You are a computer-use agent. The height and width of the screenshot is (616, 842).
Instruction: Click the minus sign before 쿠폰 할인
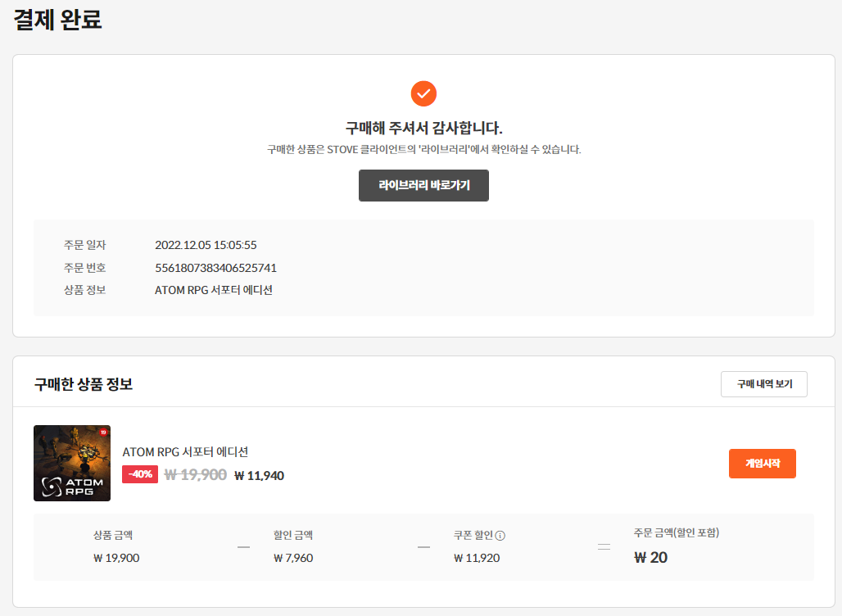(x=423, y=547)
